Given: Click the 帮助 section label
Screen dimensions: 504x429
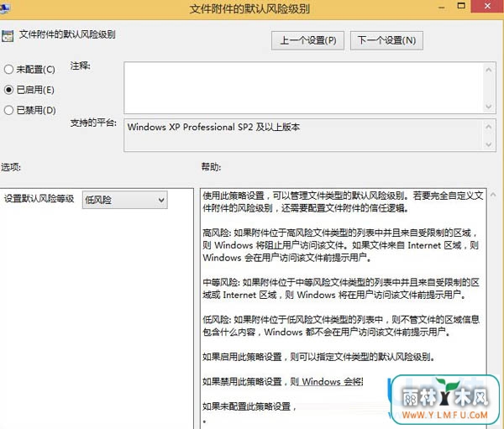Looking at the screenshot, I should [x=211, y=167].
